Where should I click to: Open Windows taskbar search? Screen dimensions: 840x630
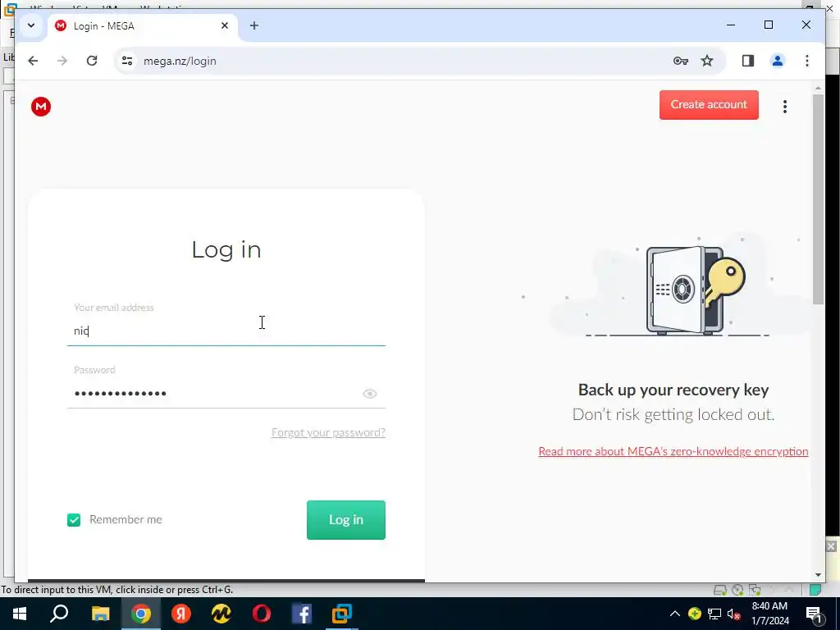coord(59,614)
